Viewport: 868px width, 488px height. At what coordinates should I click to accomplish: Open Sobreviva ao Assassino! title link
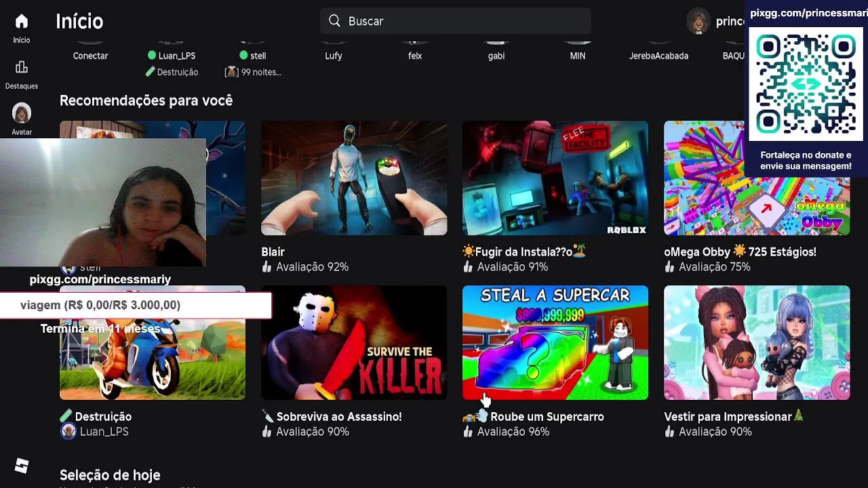[x=332, y=417]
